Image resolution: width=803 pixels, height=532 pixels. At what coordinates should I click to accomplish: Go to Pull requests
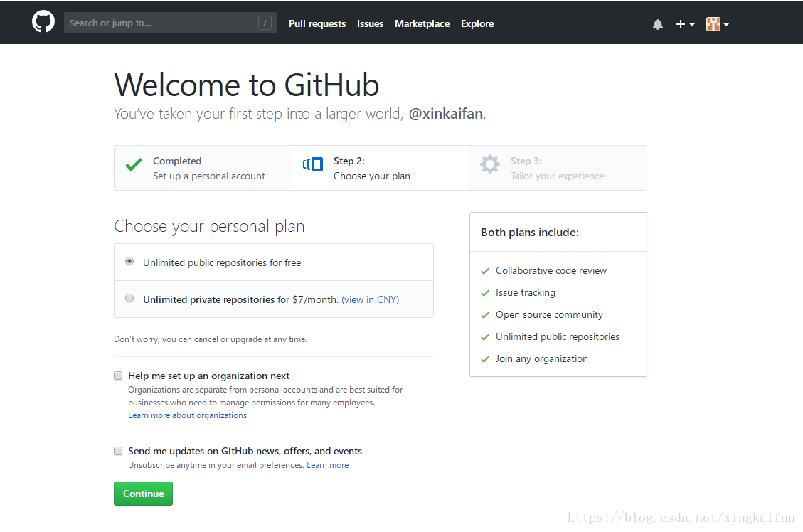[x=317, y=23]
